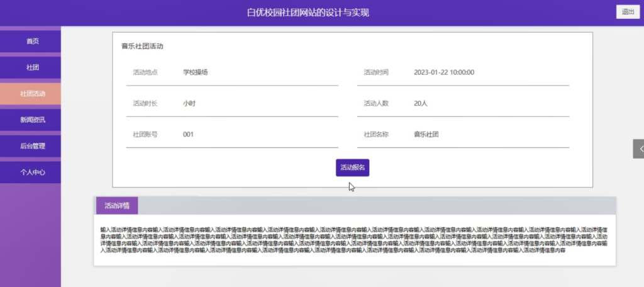Click the 退出 logout button
This screenshot has width=644, height=287.
(x=628, y=12)
